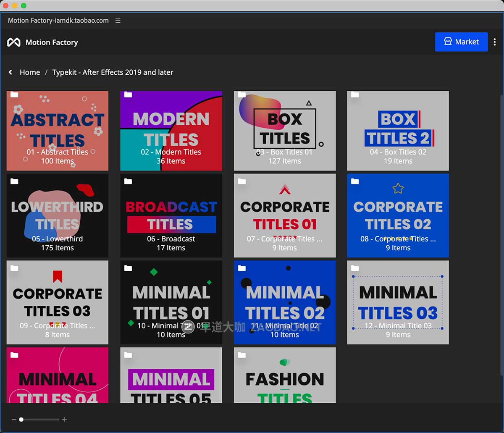Click folder icon on Abstract Titles card
The width and height of the screenshot is (504, 433).
(14, 94)
